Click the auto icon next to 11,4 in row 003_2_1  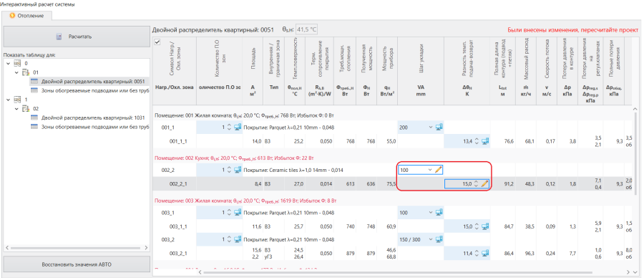tap(485, 254)
